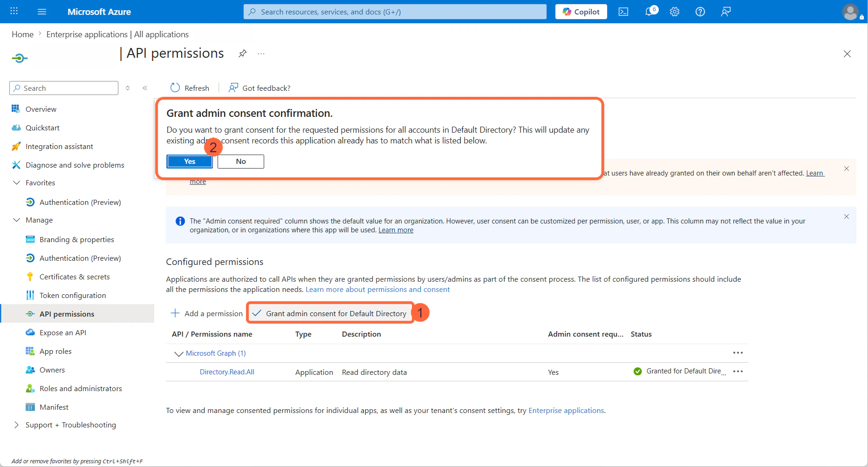Open Microsoft Graph row ellipsis menu
Viewport: 868px width, 467px height.
pyautogui.click(x=738, y=353)
